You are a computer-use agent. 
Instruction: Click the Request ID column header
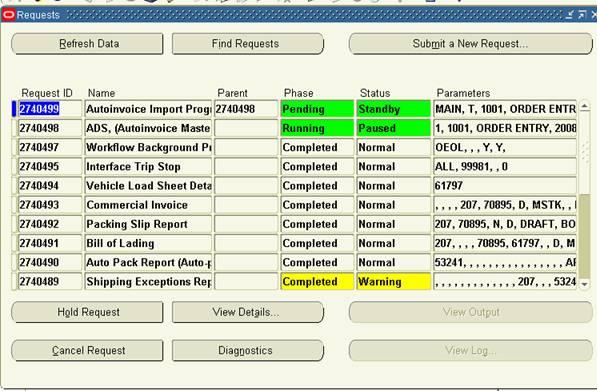(x=46, y=93)
